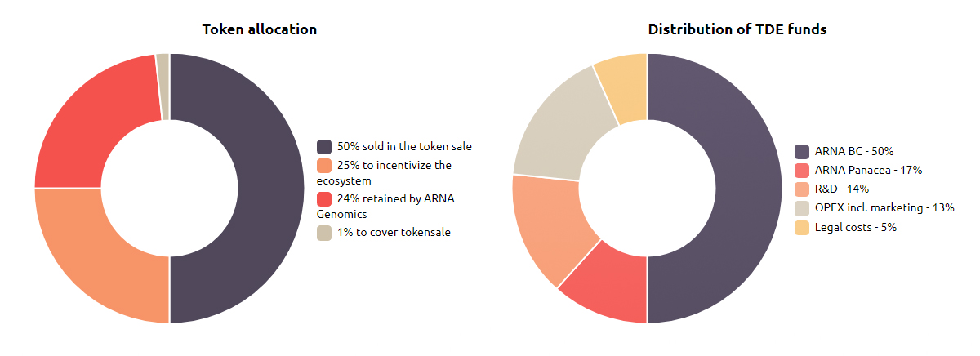Click the ARNA Panacea red legend swatch
The height and width of the screenshot is (356, 980).
(802, 170)
